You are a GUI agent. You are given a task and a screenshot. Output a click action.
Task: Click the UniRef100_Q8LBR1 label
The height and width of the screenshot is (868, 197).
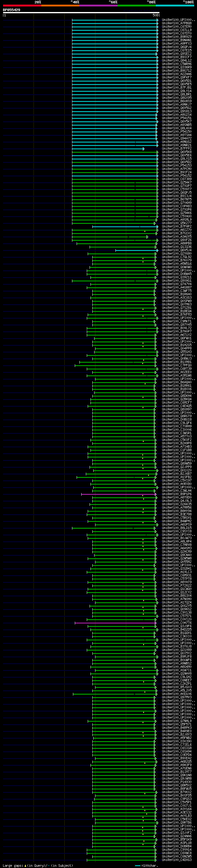point(177,94)
